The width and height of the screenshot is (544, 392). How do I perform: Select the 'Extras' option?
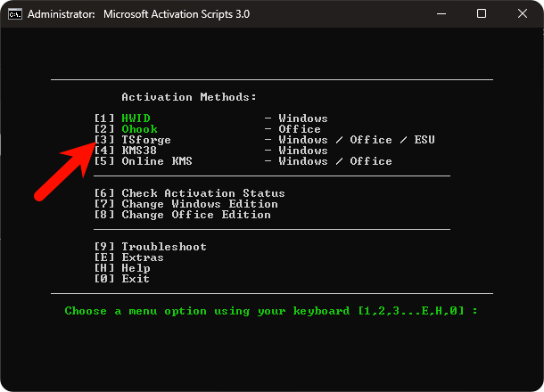point(143,257)
